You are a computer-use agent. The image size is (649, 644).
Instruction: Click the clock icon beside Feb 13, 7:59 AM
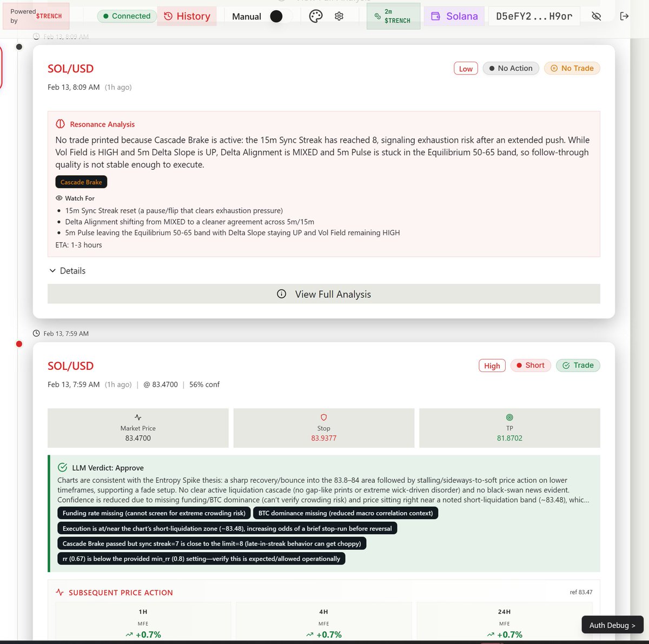(36, 334)
